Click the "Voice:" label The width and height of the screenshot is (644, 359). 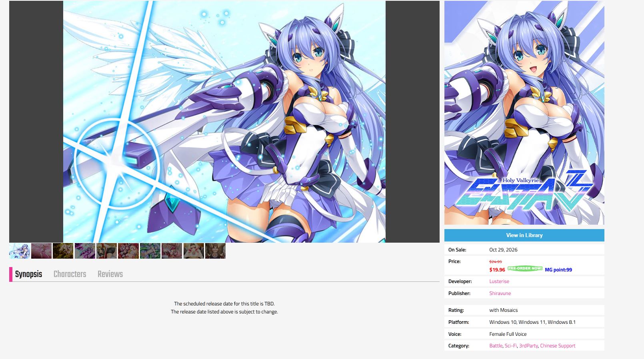pyautogui.click(x=455, y=334)
